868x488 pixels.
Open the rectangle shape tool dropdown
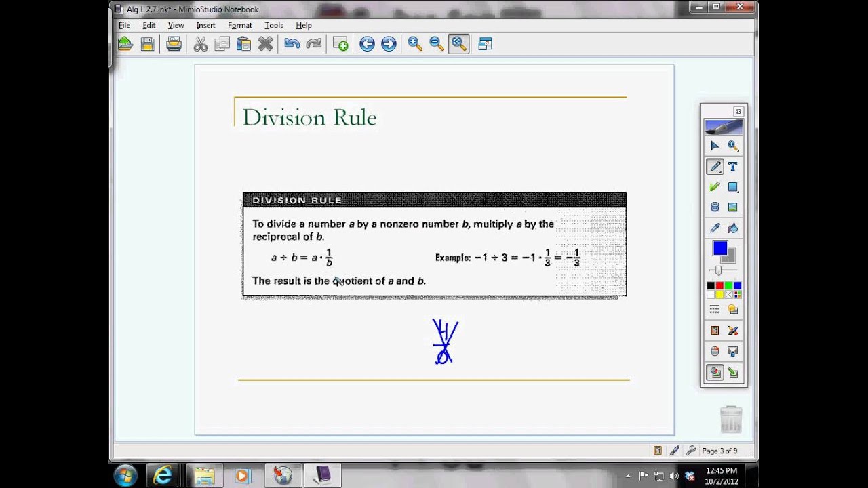pos(733,187)
